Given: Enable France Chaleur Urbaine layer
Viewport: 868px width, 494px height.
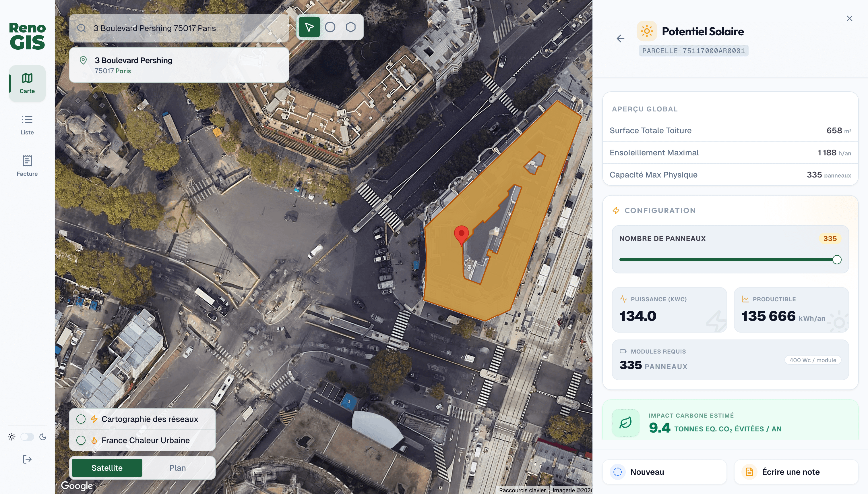Looking at the screenshot, I should point(81,440).
